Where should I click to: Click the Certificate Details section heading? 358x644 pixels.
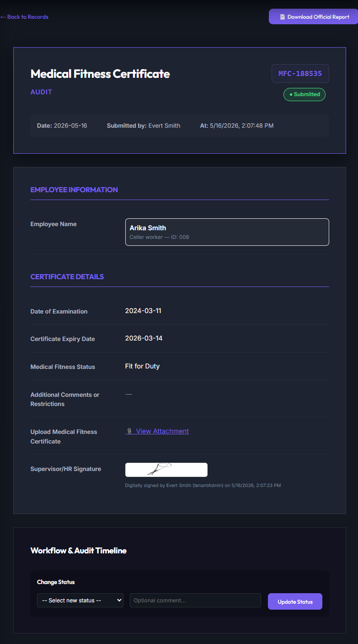click(x=67, y=276)
